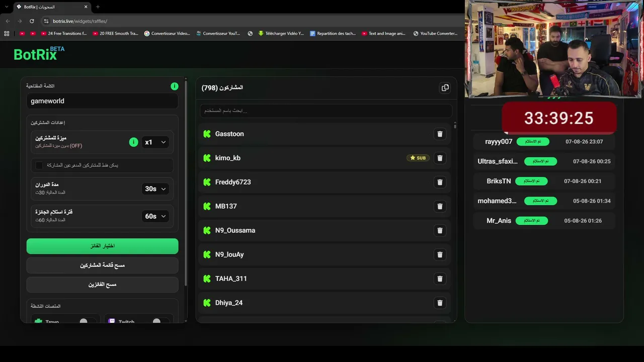Click participant name N9_Oussama
The height and width of the screenshot is (362, 644).
pos(235,230)
